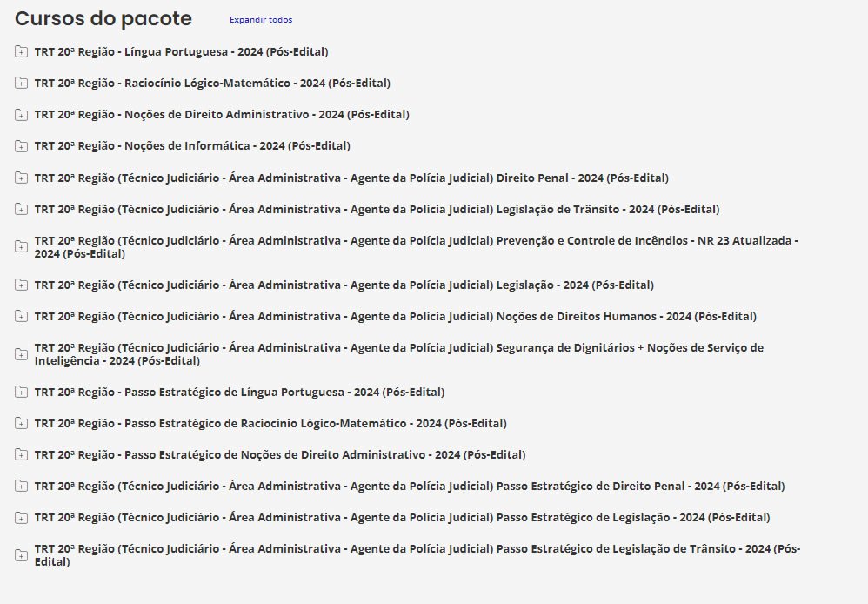Expand folder icon for Passo Estratégico de Legislação
Viewport: 868px width, 604px height.
[x=22, y=518]
